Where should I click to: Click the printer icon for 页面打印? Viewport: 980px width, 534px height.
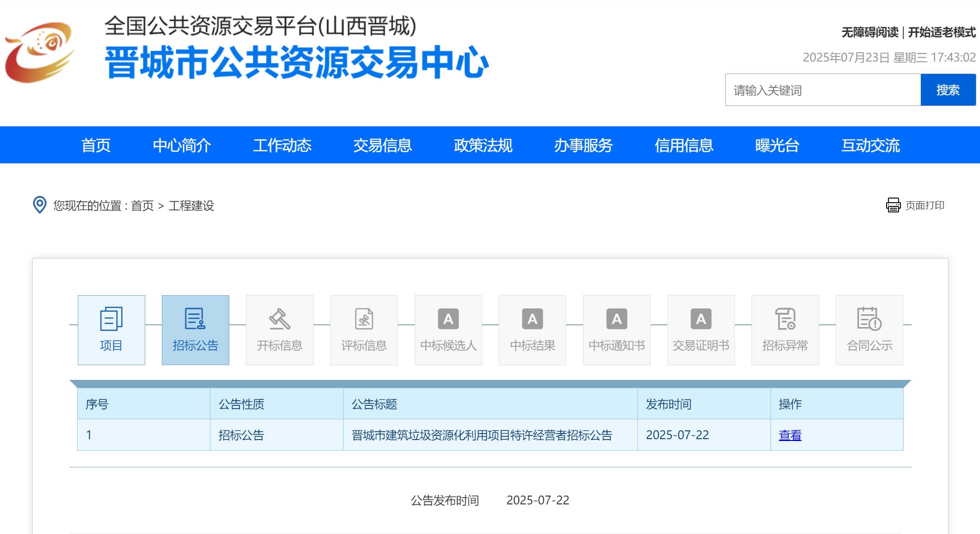[x=893, y=205]
